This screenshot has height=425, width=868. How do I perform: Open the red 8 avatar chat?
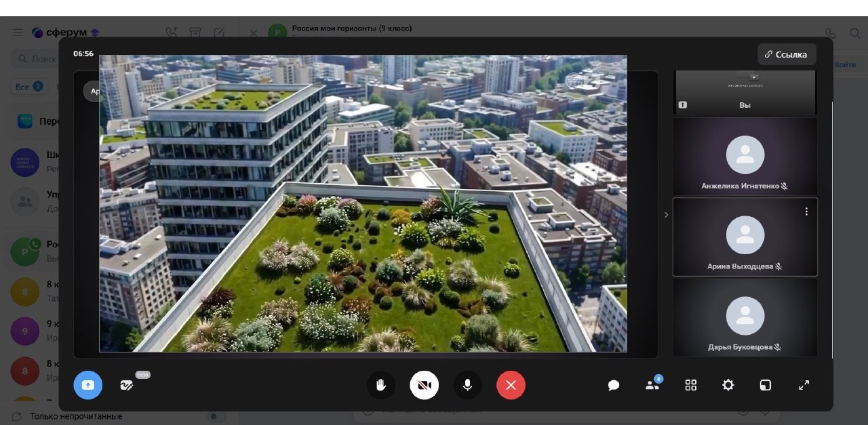click(x=25, y=371)
